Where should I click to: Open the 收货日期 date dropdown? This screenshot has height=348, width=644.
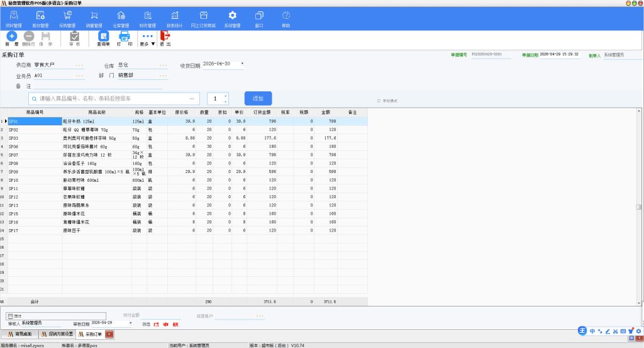pyautogui.click(x=242, y=64)
